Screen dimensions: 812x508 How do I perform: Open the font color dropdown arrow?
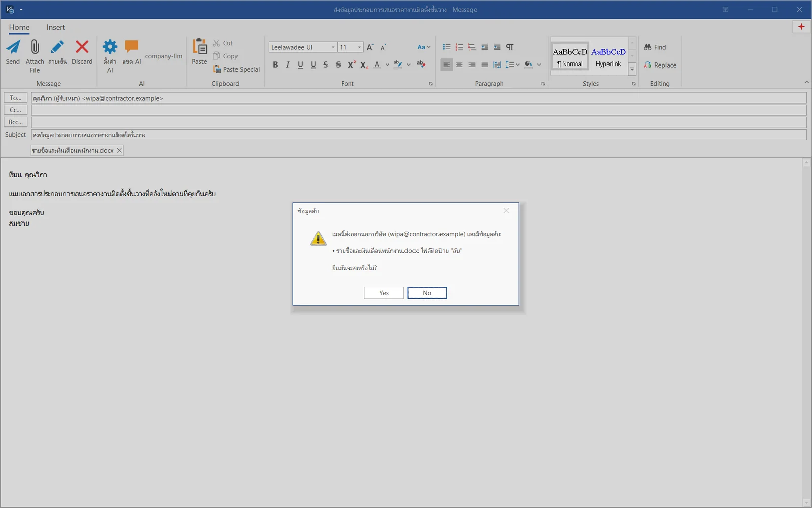387,65
